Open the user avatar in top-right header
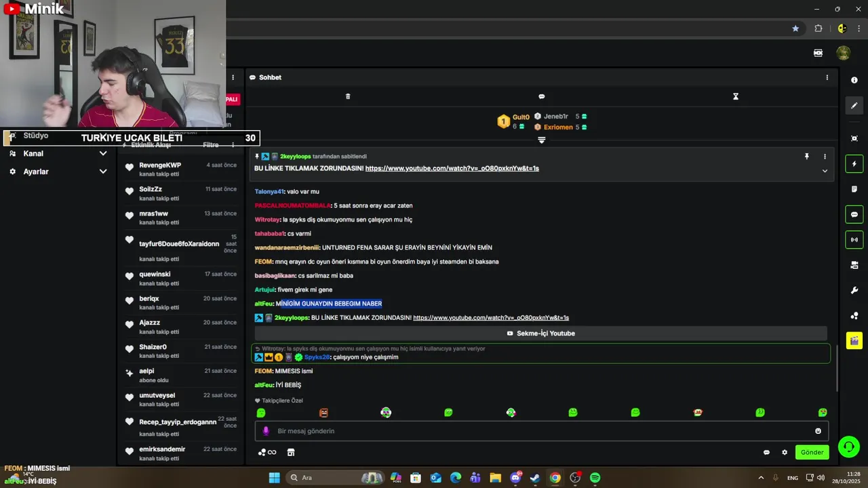 tap(844, 53)
